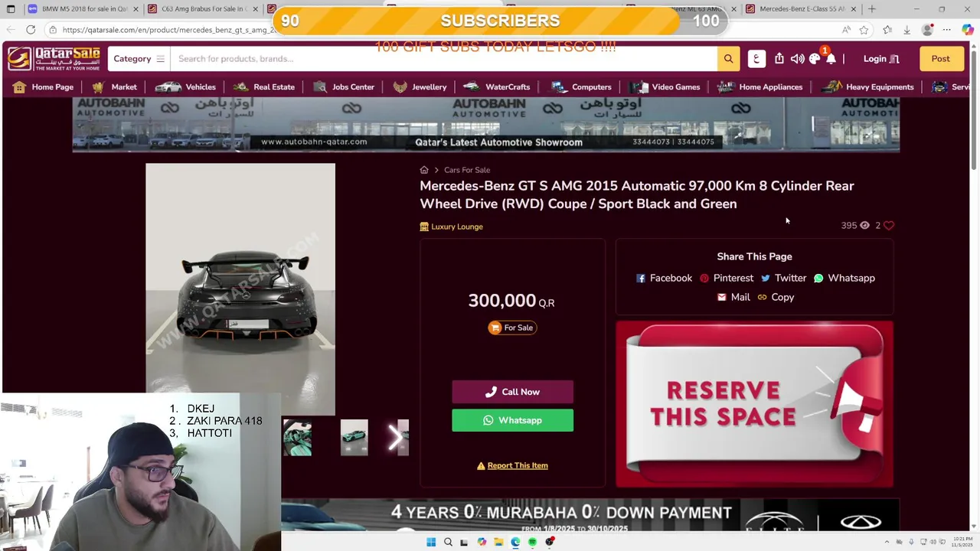980x551 pixels.
Task: Click the speaker sound icon in header
Action: tap(797, 59)
